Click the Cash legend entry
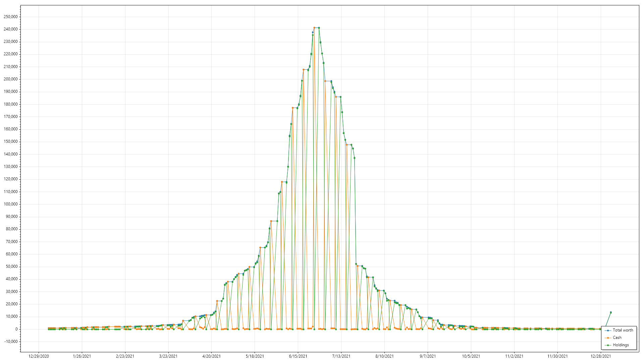The height and width of the screenshot is (362, 644). [x=617, y=338]
